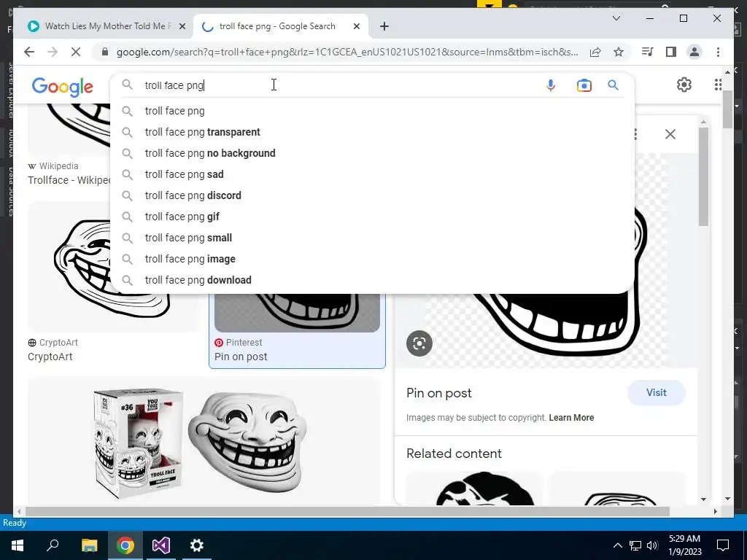Click the volume speaker tray icon
Image resolution: width=747 pixels, height=560 pixels.
(652, 545)
